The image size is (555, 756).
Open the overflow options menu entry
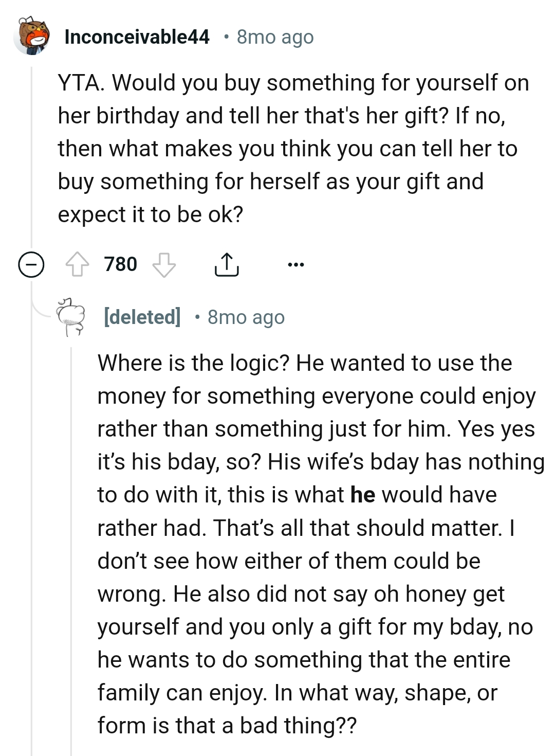pyautogui.click(x=297, y=265)
